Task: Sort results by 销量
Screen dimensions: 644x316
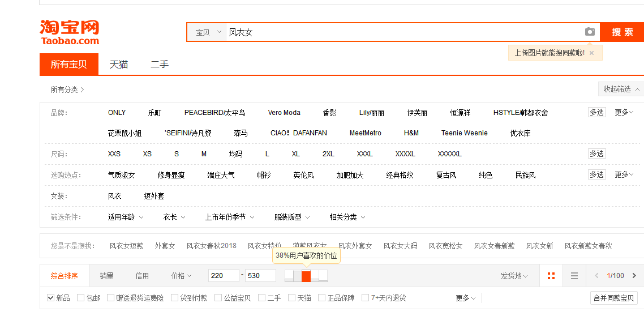Action: pyautogui.click(x=106, y=276)
